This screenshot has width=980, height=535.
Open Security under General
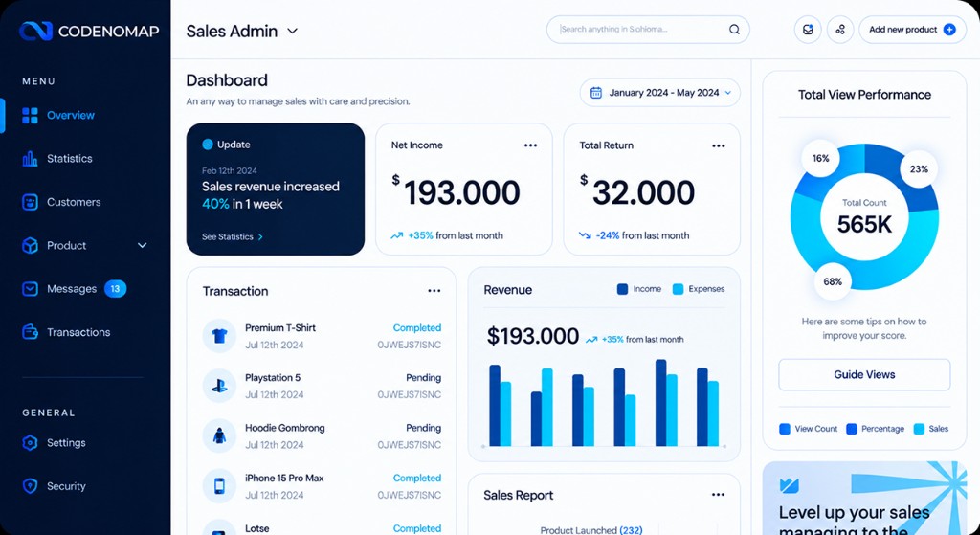pyautogui.click(x=66, y=486)
